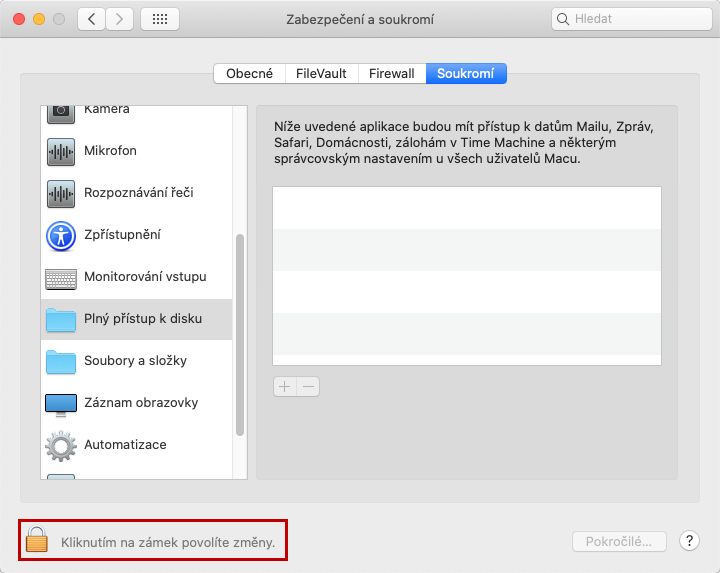Image resolution: width=720 pixels, height=573 pixels.
Task: Switch to the Obecné tab
Action: click(x=249, y=73)
